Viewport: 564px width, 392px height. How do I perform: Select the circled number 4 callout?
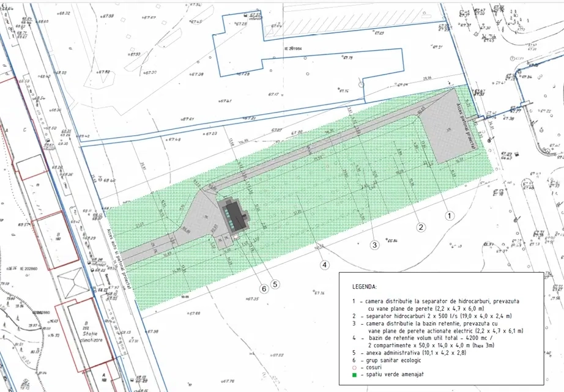[x=324, y=265]
